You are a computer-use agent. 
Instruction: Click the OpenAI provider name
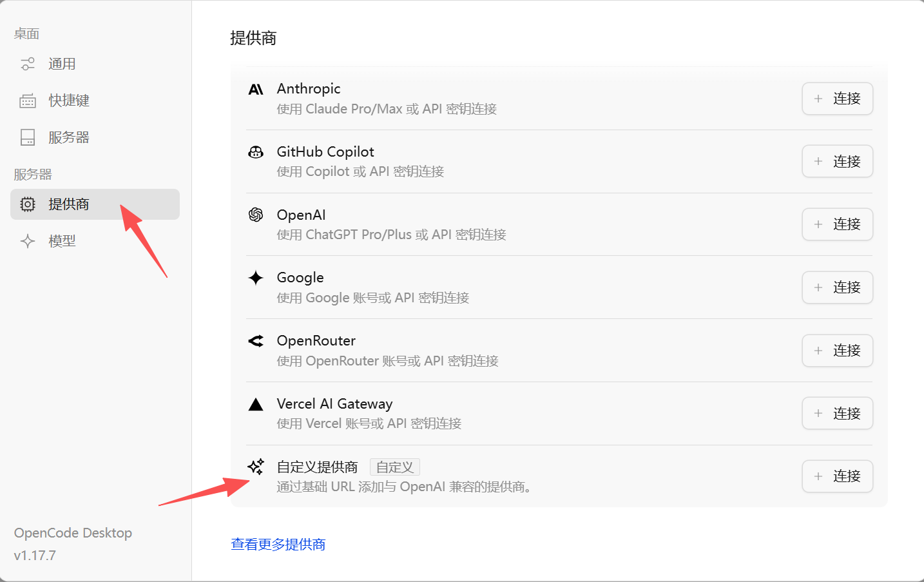[x=301, y=215]
